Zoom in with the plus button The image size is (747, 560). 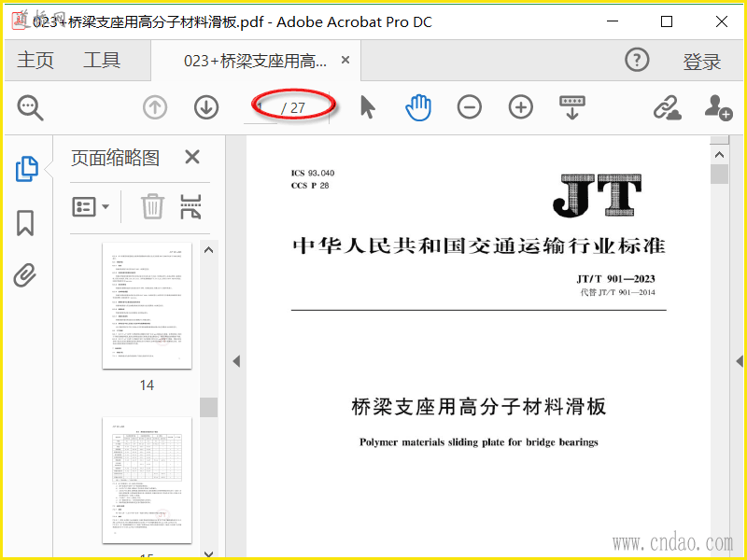coord(521,107)
